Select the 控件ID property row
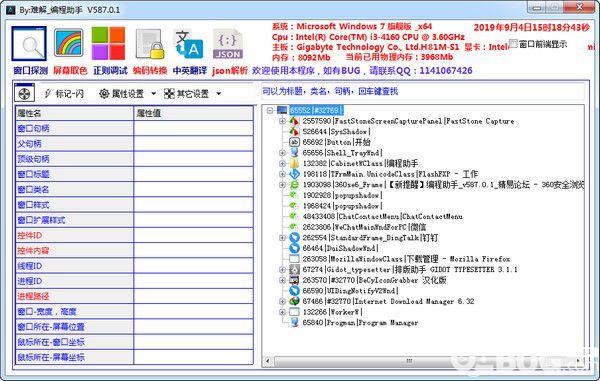This screenshot has height=381, width=600. click(134, 235)
